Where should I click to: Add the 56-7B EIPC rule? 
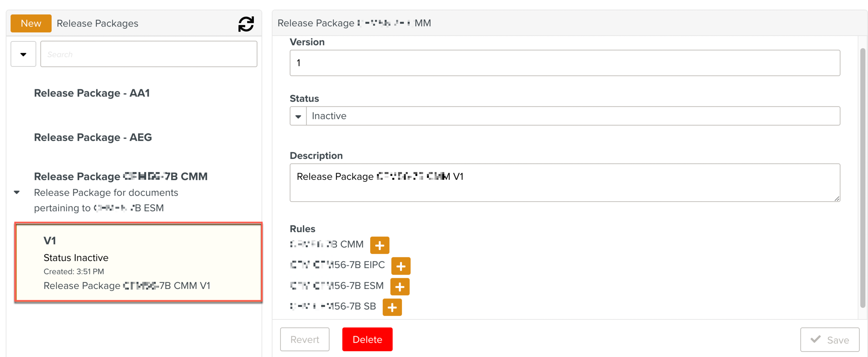tap(401, 266)
